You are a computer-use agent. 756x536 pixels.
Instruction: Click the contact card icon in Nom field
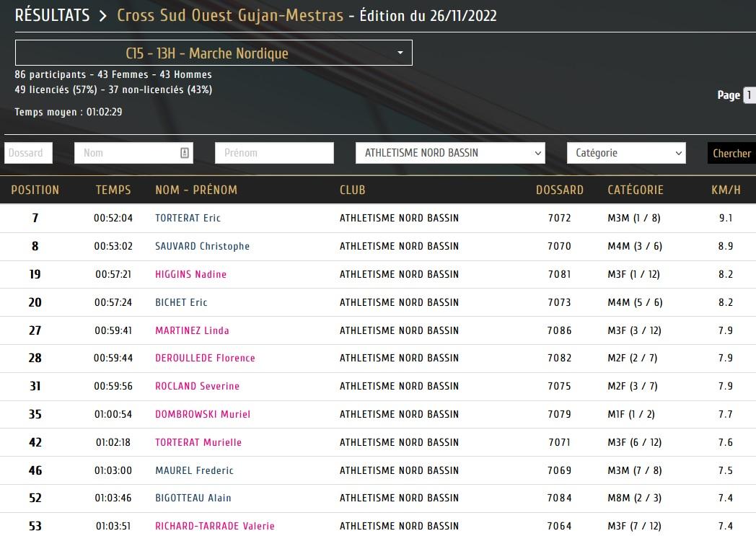coord(184,153)
